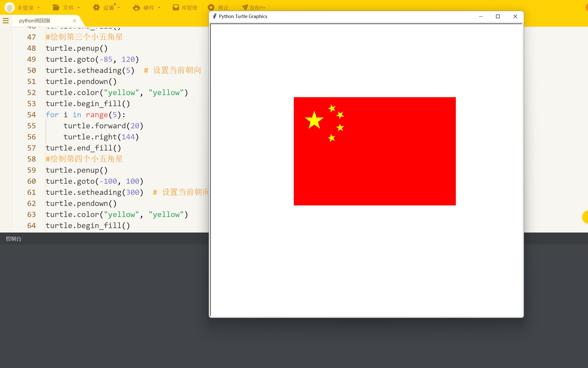Click comment #绘制第四个小五角星
This screenshot has width=588, height=368.
pos(84,159)
